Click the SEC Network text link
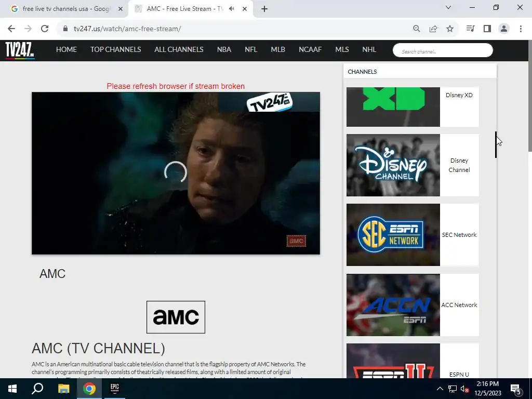532x399 pixels. tap(459, 235)
